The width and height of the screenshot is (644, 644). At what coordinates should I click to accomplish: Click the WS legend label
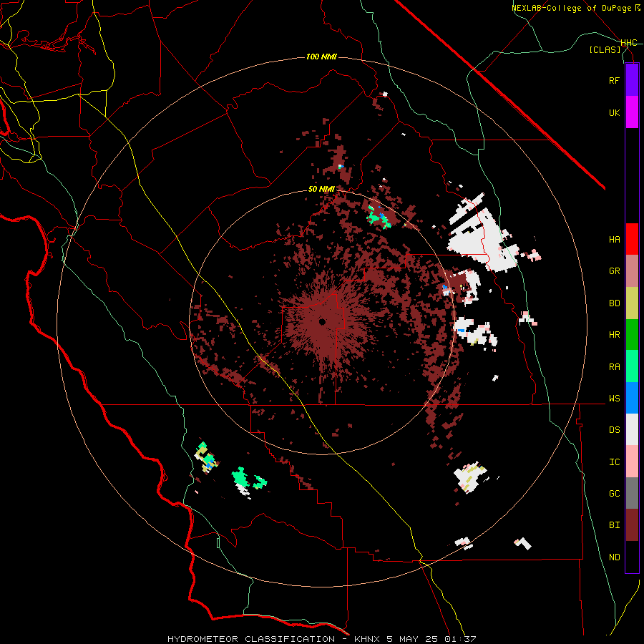(615, 398)
